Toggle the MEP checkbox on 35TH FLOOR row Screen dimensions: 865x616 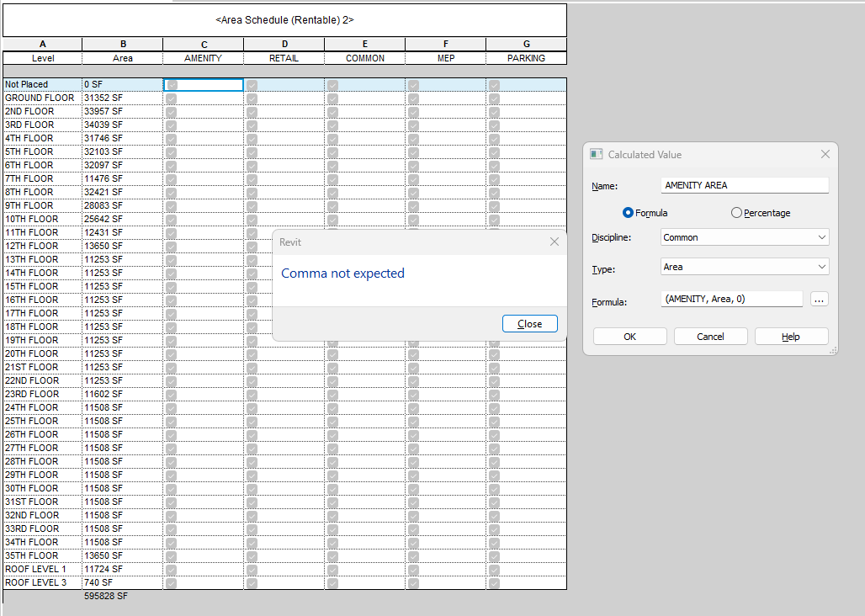tap(413, 555)
